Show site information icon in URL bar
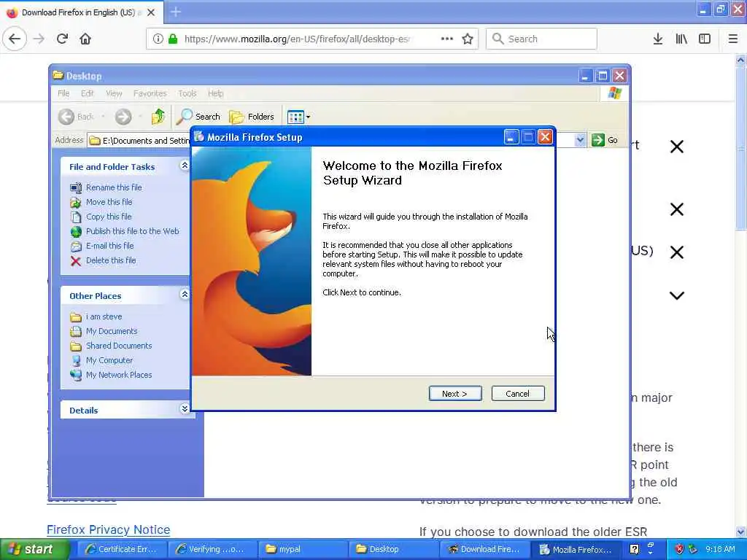The image size is (747, 560). coord(158,39)
